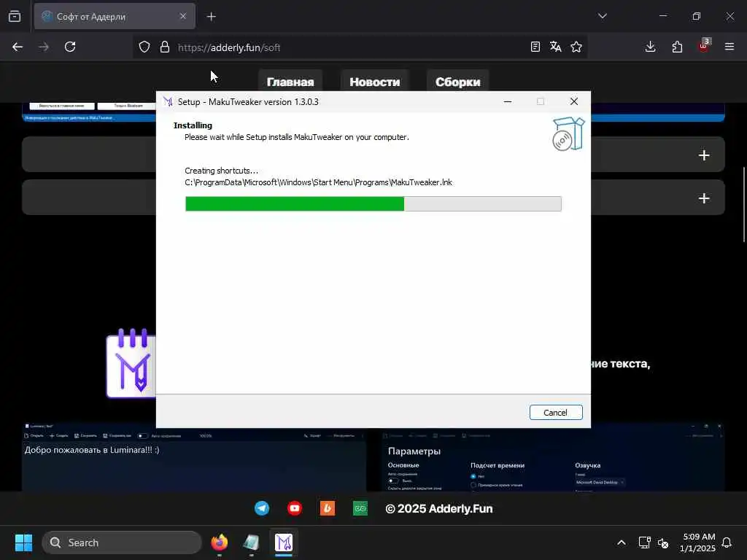Open Firefox extensions menu
747x560 pixels.
pyautogui.click(x=677, y=47)
